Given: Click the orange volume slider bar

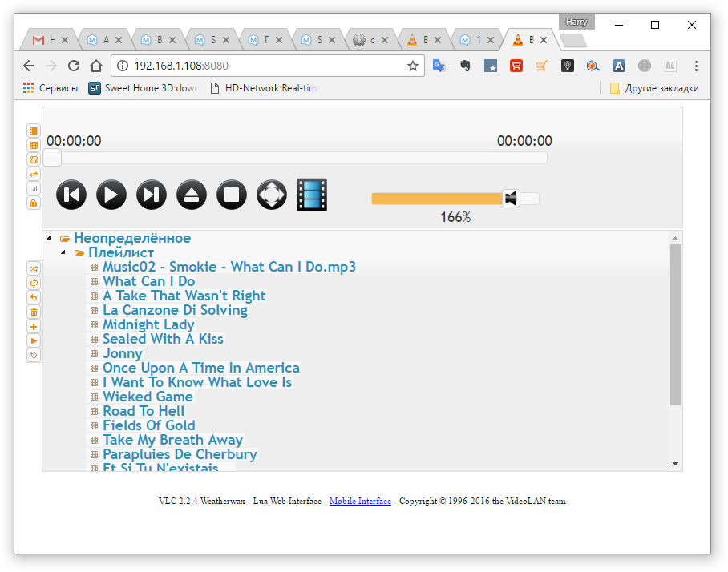Looking at the screenshot, I should click(437, 199).
